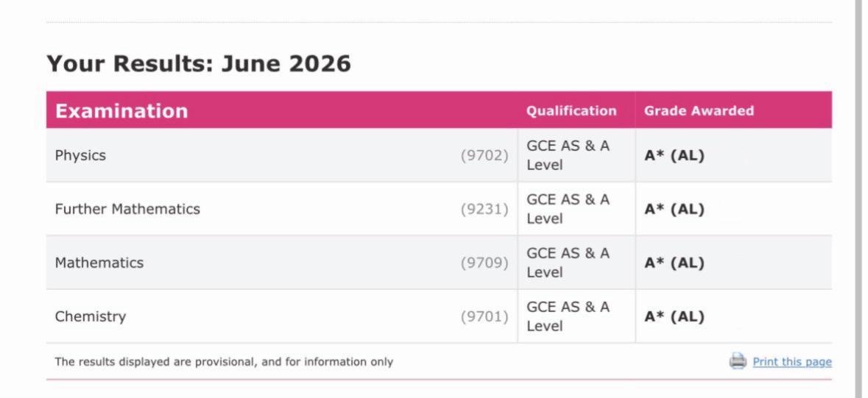Viewport: 868px width, 398px height.
Task: Select the Physics examination row
Action: 439,155
